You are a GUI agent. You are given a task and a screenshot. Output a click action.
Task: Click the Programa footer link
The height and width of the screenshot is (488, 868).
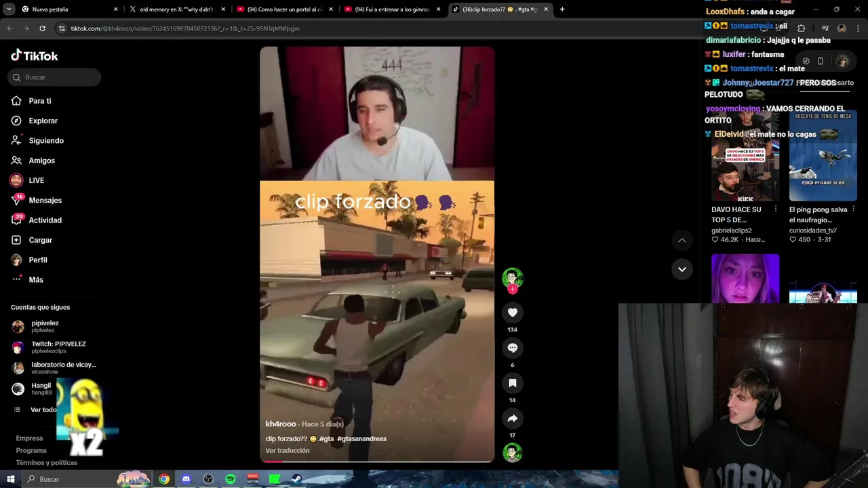tap(31, 451)
